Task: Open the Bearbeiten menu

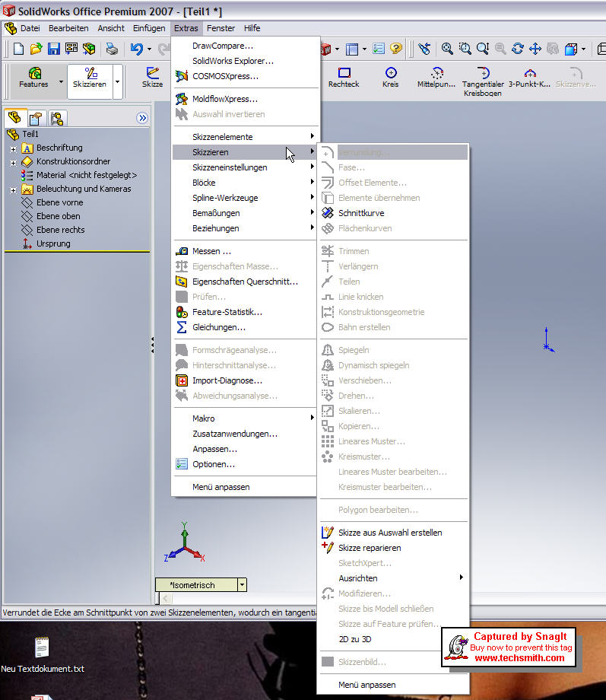Action: point(68,28)
